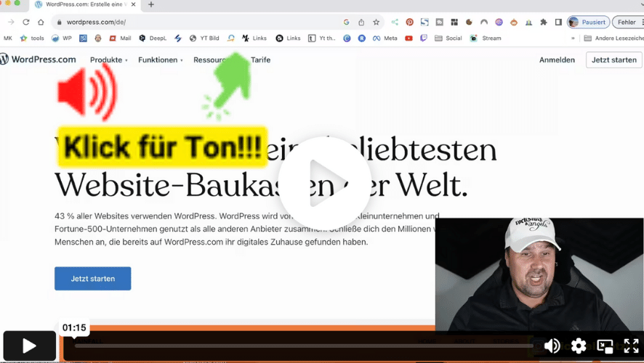Open the Twitch bookmark icon
Viewport: 644px width, 363px height.
pyautogui.click(x=424, y=38)
